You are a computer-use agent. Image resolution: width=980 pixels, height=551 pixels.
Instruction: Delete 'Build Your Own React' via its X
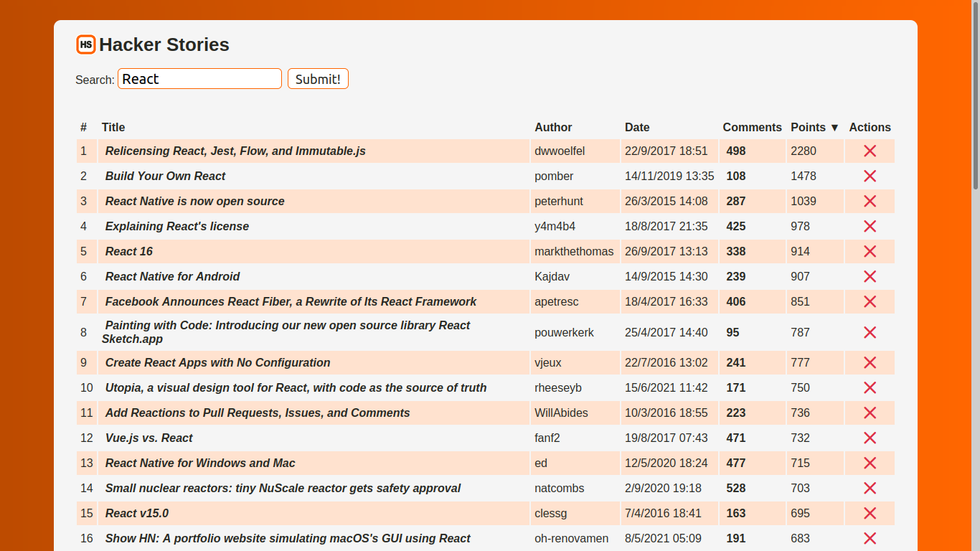(x=870, y=176)
